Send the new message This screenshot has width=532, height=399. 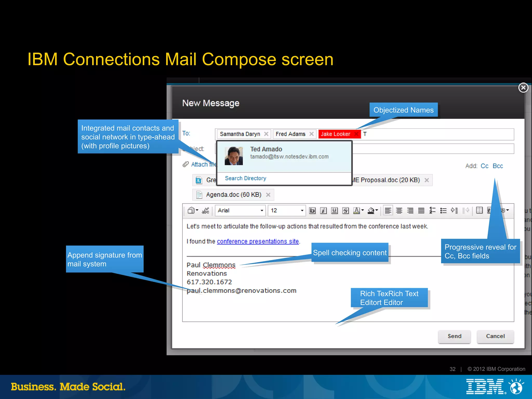tap(454, 336)
